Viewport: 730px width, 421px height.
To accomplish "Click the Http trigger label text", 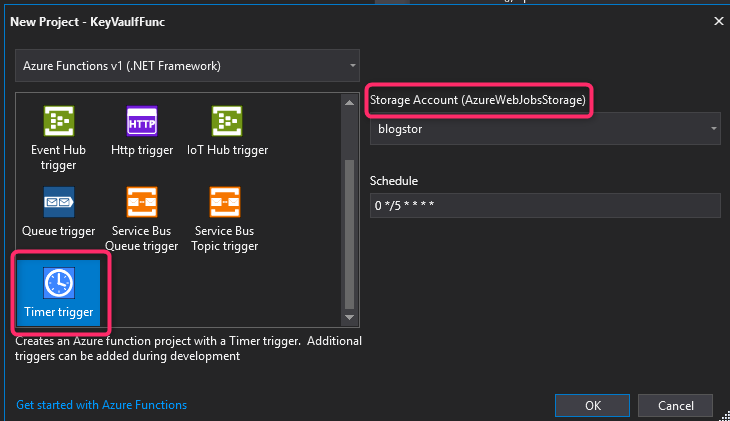I will [142, 150].
